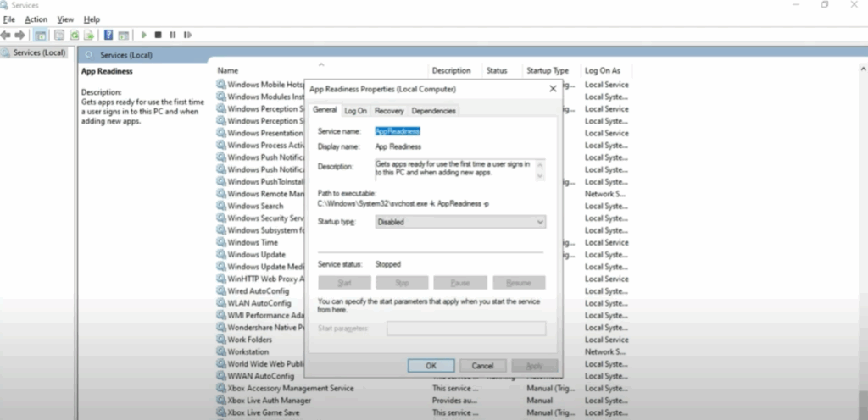Screen dimensions: 868x420
Task: Click the services list scroll-up arrow
Action: pos(862,69)
